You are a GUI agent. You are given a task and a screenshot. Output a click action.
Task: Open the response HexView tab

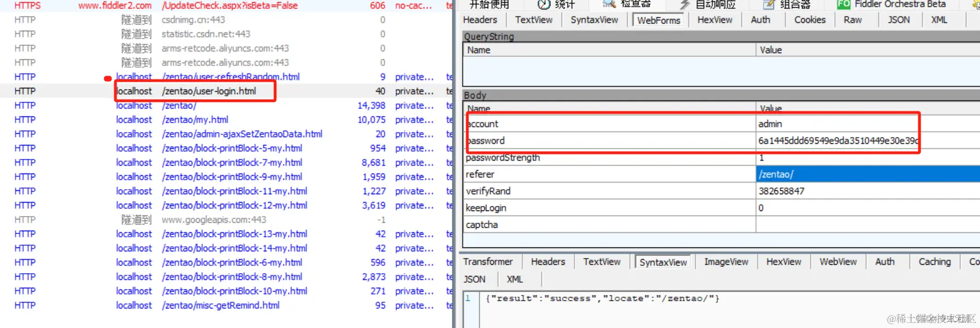pos(784,261)
